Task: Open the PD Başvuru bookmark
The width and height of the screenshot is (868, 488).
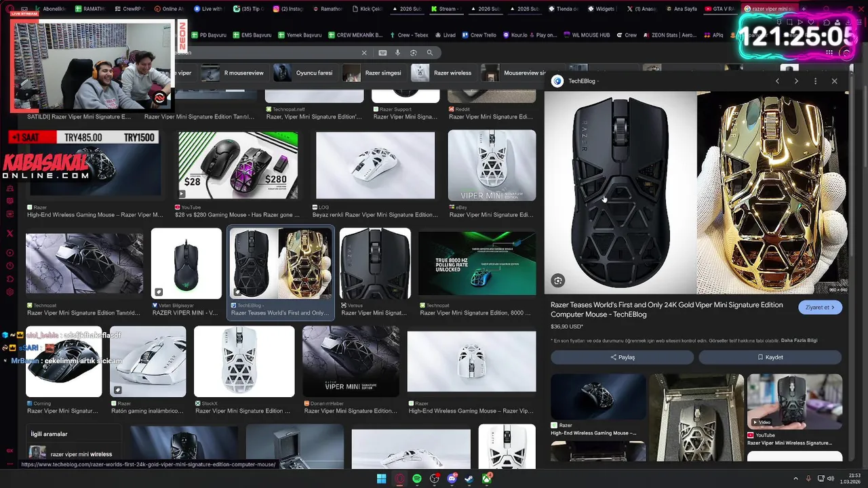Action: click(x=208, y=35)
